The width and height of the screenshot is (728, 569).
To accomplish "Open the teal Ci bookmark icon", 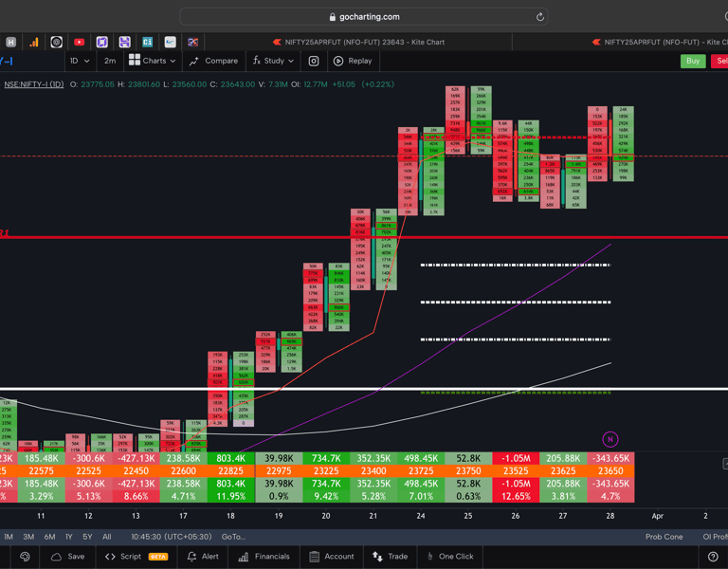I will pyautogui.click(x=147, y=43).
